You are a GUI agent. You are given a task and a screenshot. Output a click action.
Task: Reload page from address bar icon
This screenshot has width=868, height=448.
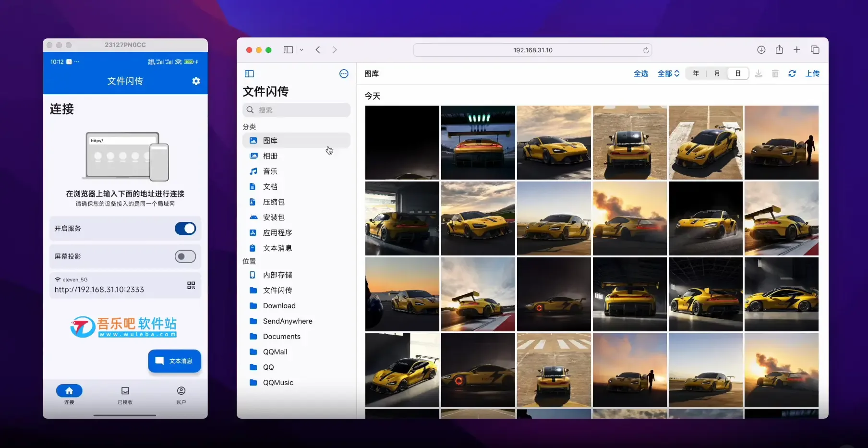[646, 50]
